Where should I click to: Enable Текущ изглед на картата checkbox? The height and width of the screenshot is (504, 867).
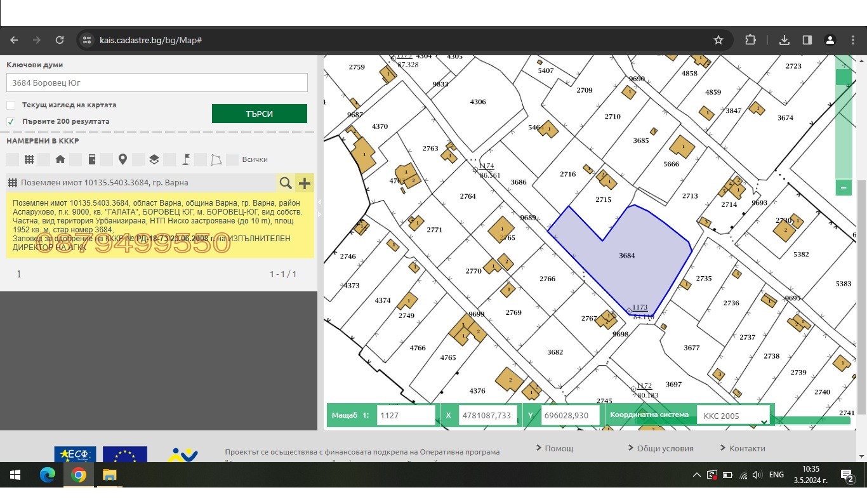pyautogui.click(x=11, y=105)
